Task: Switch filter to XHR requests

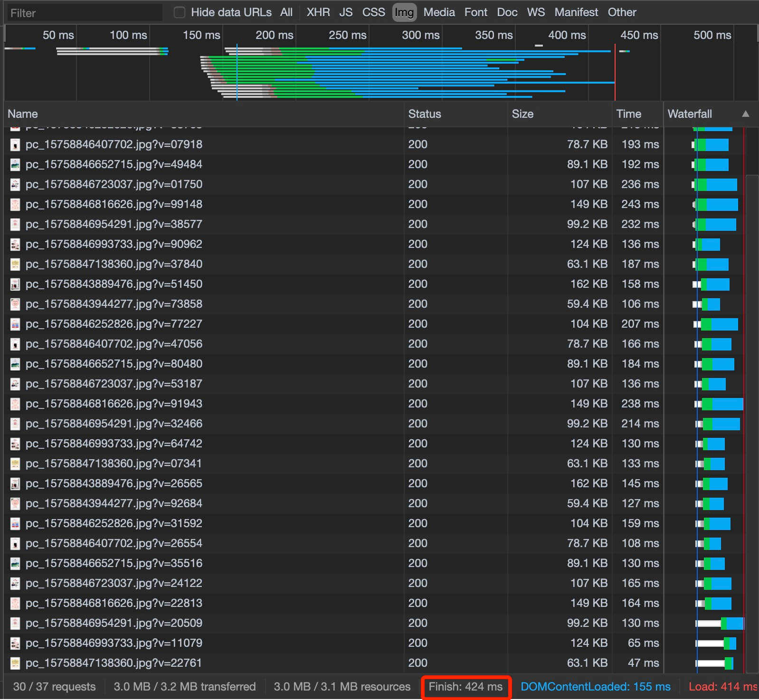Action: [x=318, y=12]
